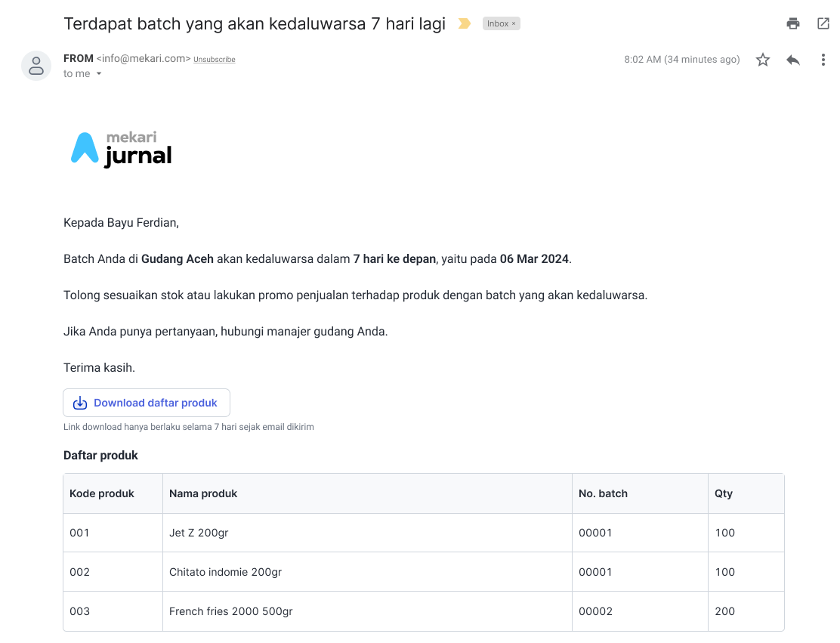Click the Nama produk column header
The image size is (840, 643).
[203, 493]
